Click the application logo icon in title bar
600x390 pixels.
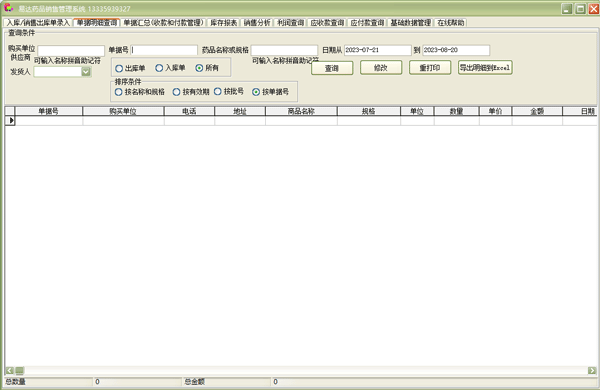pos(8,8)
